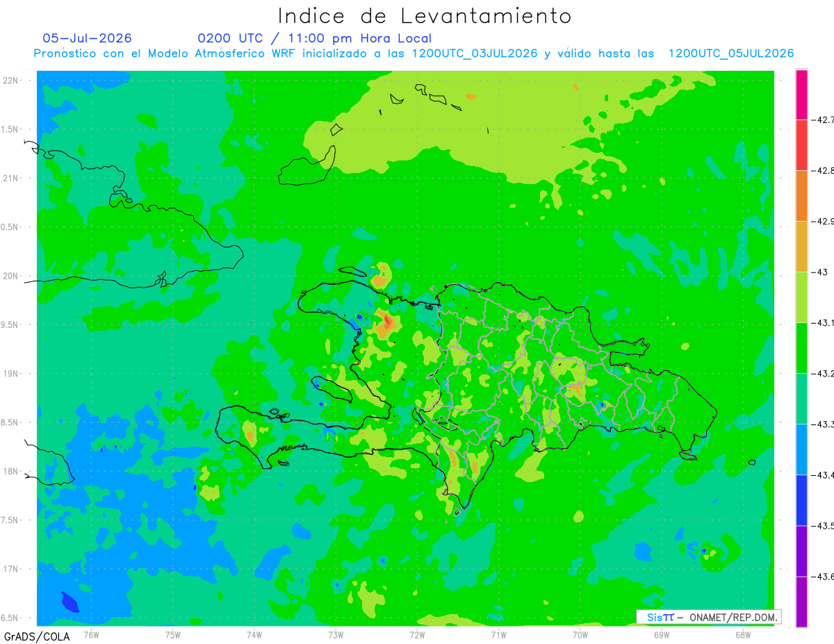This screenshot has width=834, height=644.
Task: Click the "73W" longitude label
Action: pyautogui.click(x=336, y=634)
